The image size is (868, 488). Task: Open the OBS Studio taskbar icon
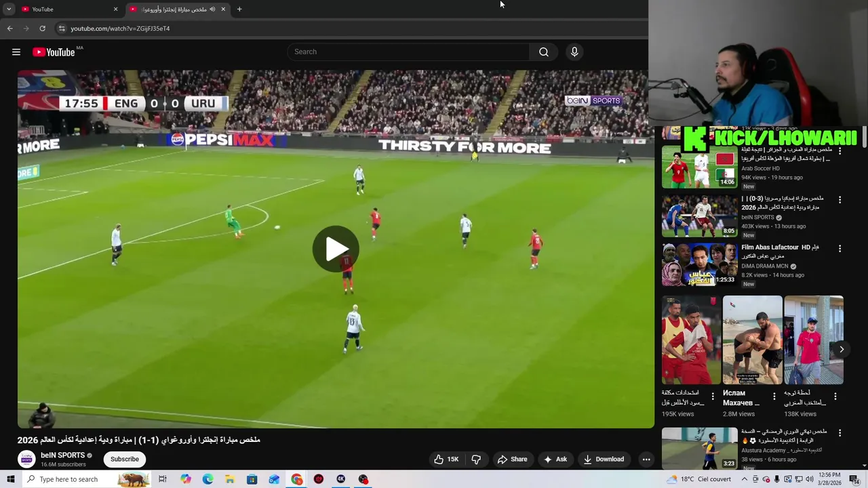(x=363, y=479)
